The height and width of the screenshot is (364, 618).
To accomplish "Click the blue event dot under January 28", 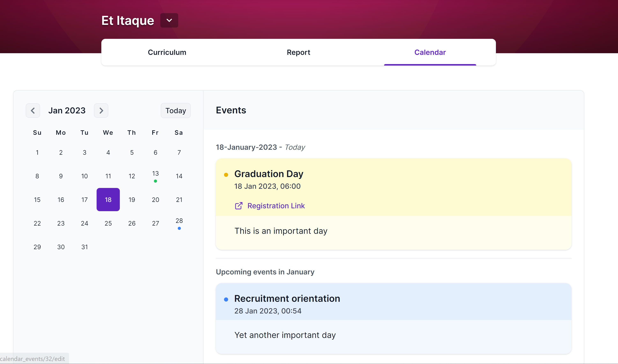I will 179,228.
